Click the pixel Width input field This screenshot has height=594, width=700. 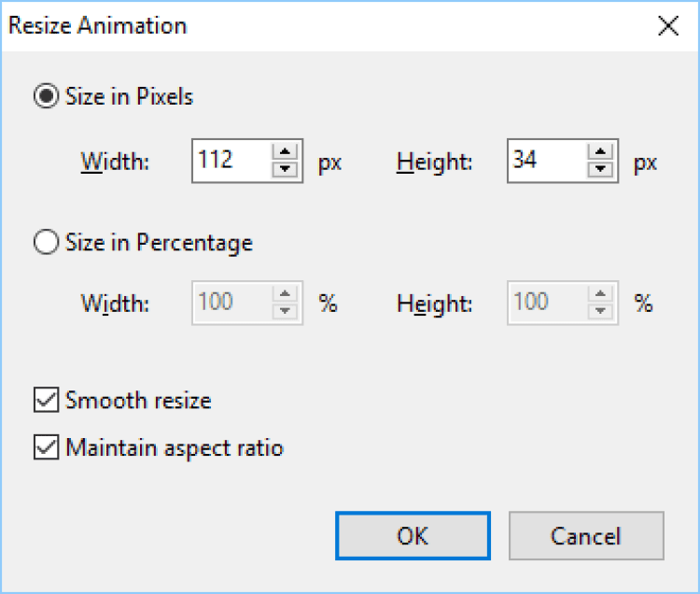(x=231, y=161)
